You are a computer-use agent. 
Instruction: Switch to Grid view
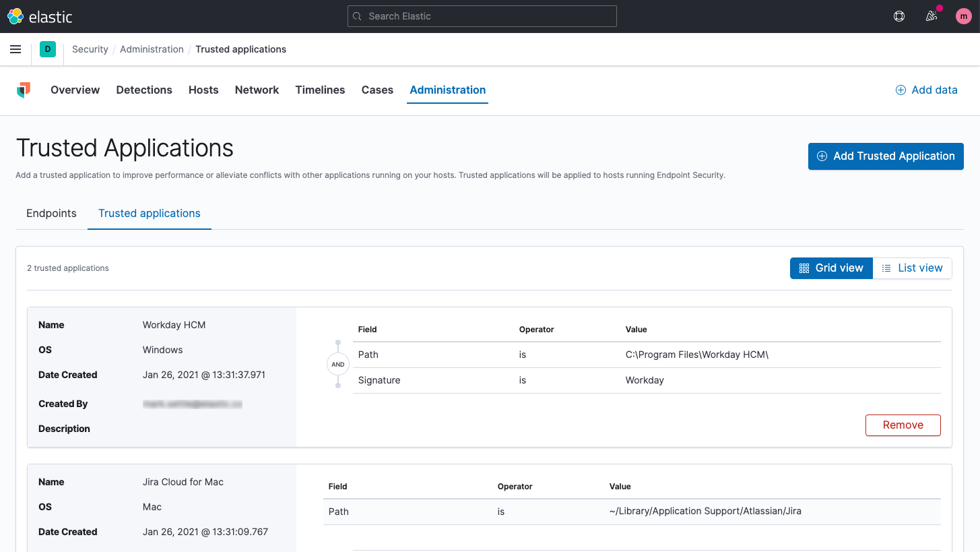point(831,268)
